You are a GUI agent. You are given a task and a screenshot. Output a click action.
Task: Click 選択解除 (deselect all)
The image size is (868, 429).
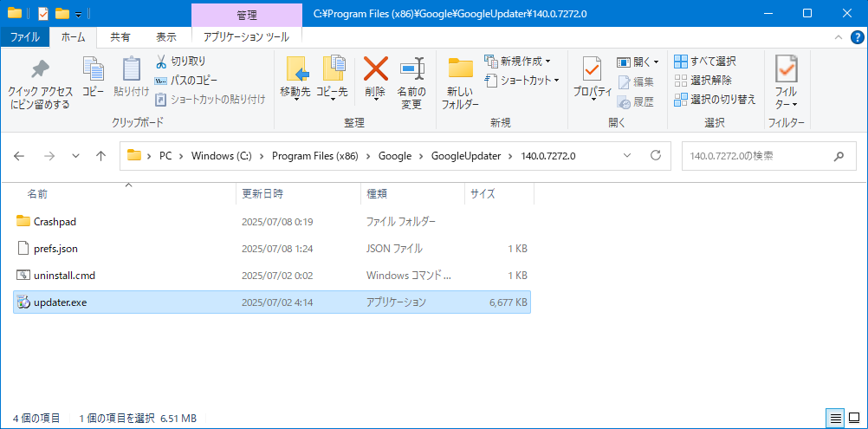pyautogui.click(x=703, y=81)
